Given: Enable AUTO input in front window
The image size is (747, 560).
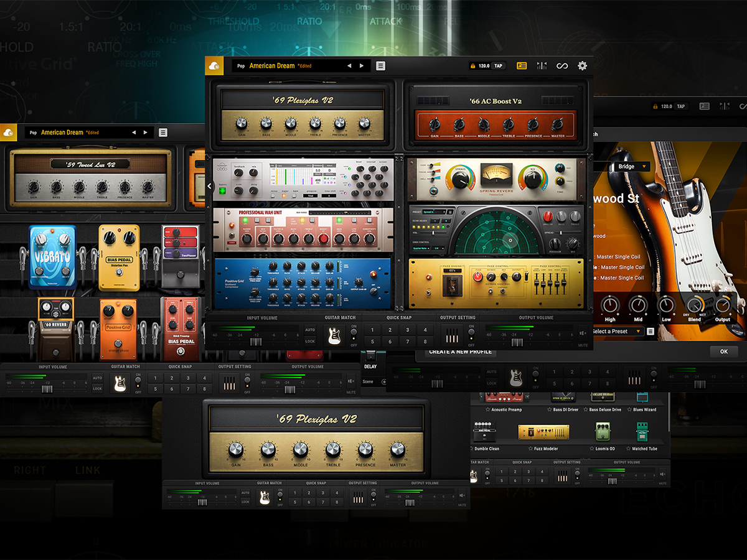Looking at the screenshot, I should point(310,330).
